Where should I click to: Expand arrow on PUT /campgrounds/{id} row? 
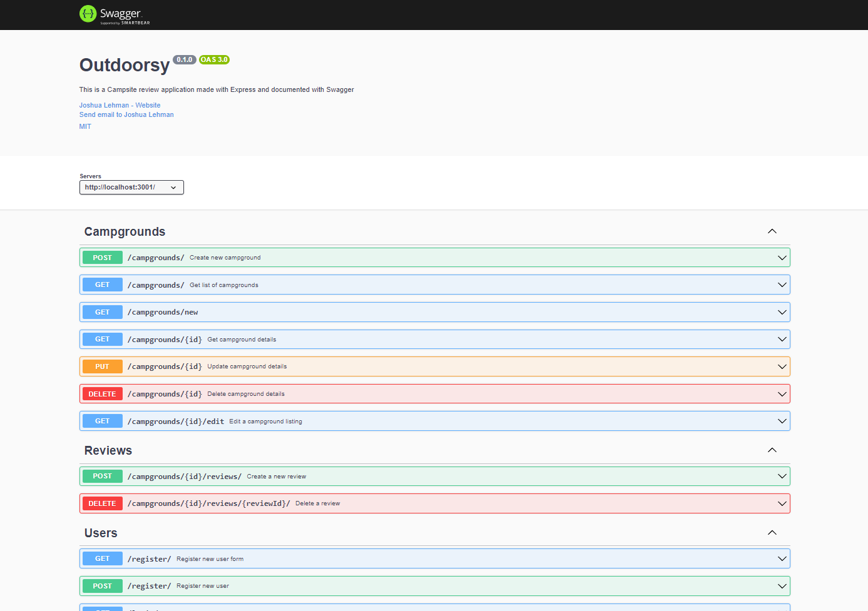782,366
